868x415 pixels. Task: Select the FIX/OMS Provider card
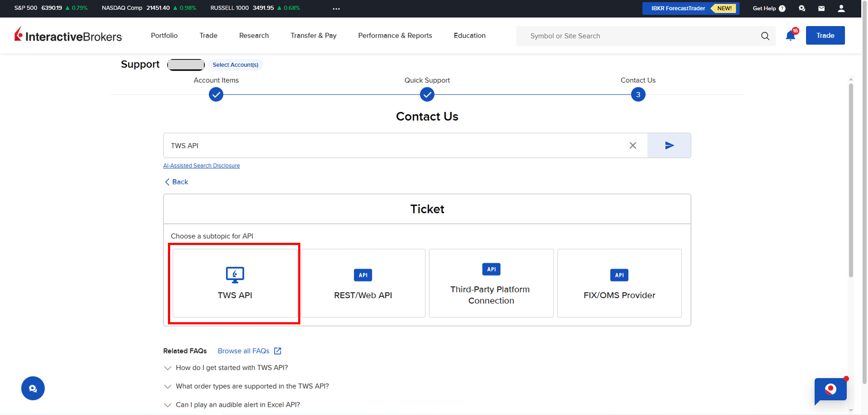[x=619, y=283]
